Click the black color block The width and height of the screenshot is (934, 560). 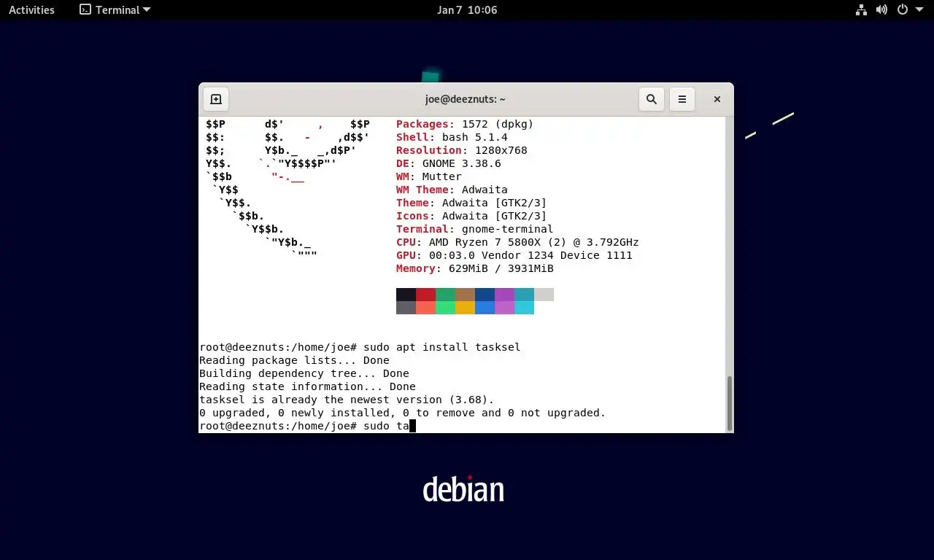click(406, 295)
